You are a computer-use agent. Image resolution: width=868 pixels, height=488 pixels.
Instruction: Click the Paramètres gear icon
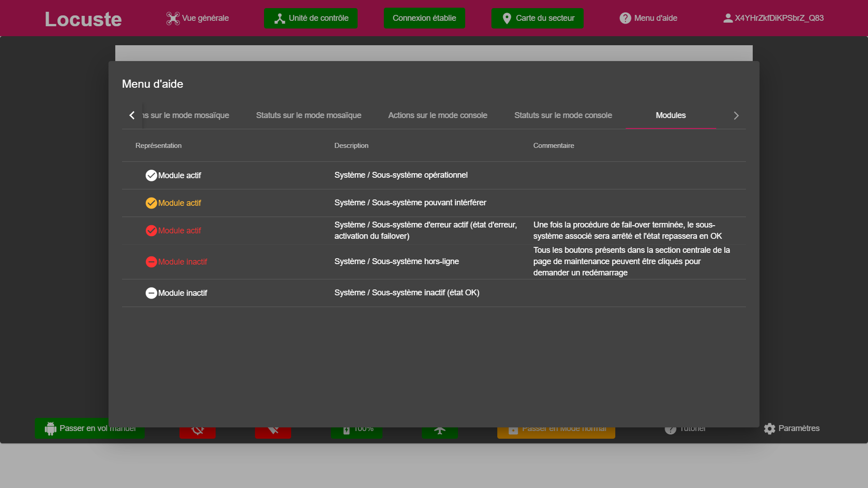[x=769, y=429]
